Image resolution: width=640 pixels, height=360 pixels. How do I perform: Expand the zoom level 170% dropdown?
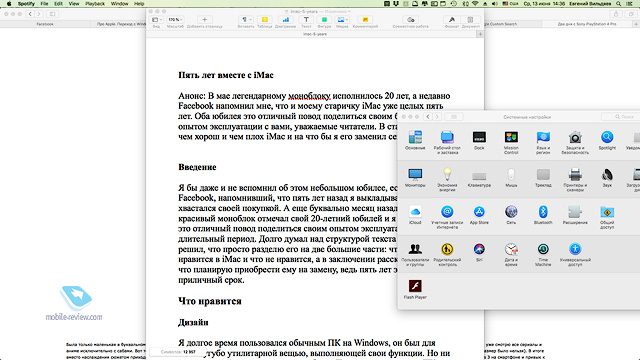point(175,20)
